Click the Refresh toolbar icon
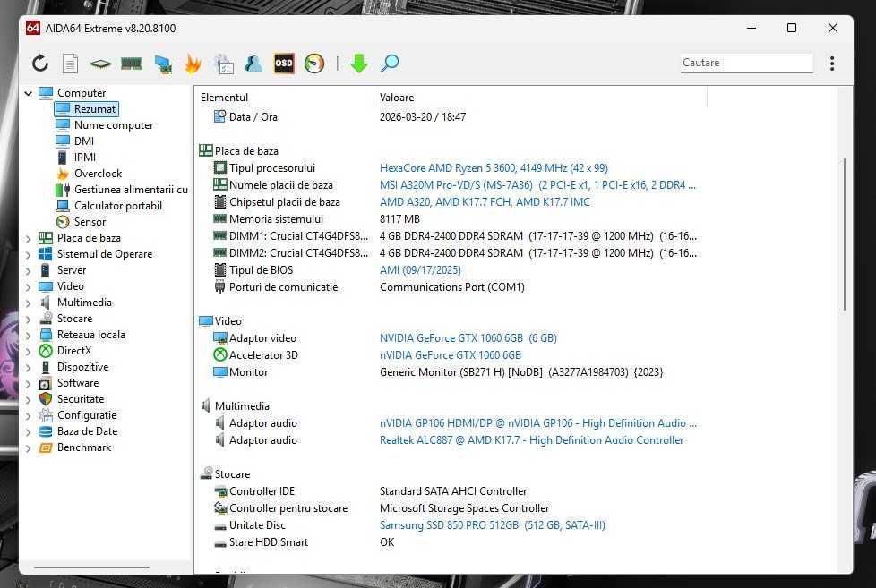Screen dimensions: 876x588 tap(40, 64)
